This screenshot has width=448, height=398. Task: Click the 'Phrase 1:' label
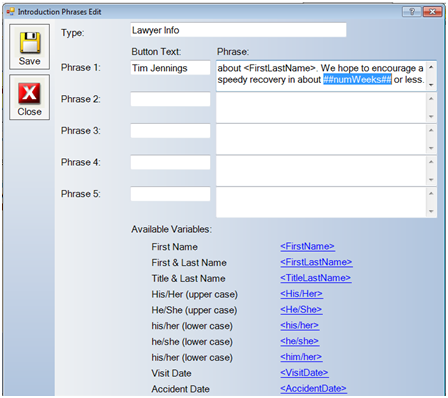(x=81, y=68)
